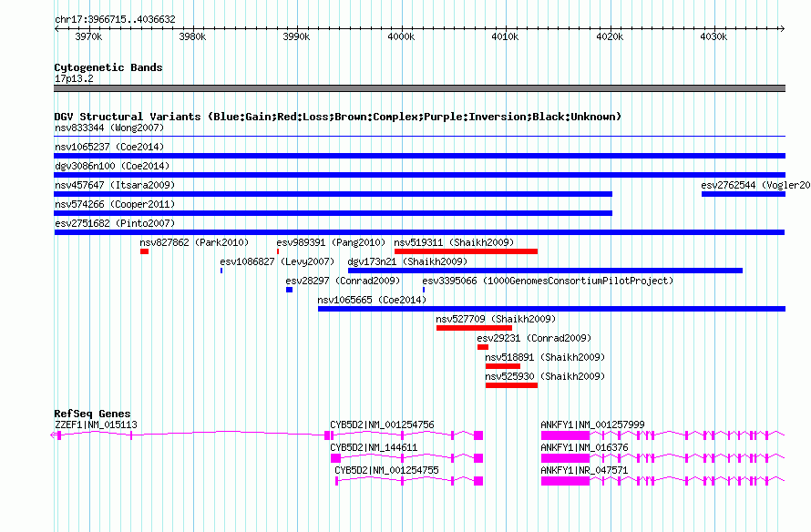Screen dimensions: 811x532
Task: Open the Cytogenetic Bands track title
Action: 108,67
